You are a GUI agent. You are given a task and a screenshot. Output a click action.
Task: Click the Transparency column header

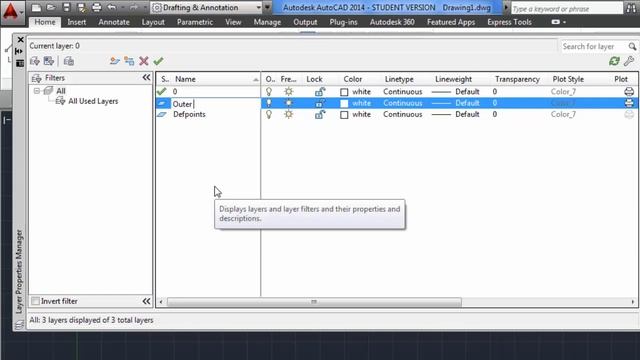[517, 79]
